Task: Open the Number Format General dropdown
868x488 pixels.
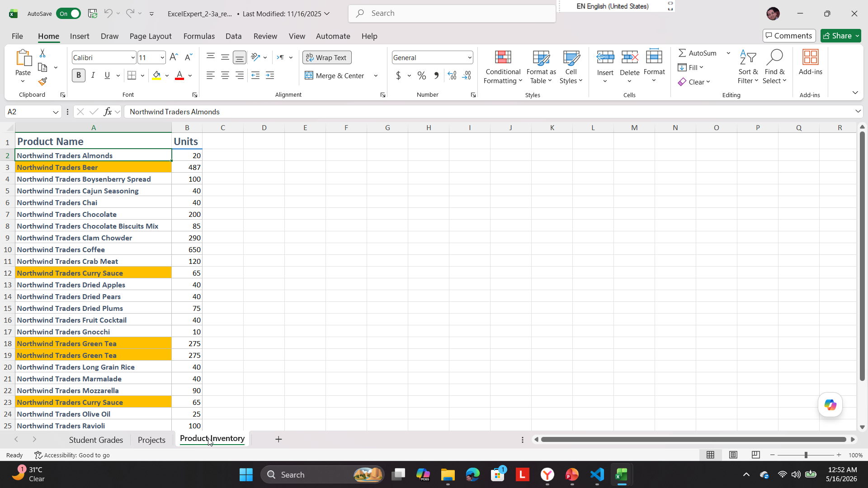Action: [469, 57]
